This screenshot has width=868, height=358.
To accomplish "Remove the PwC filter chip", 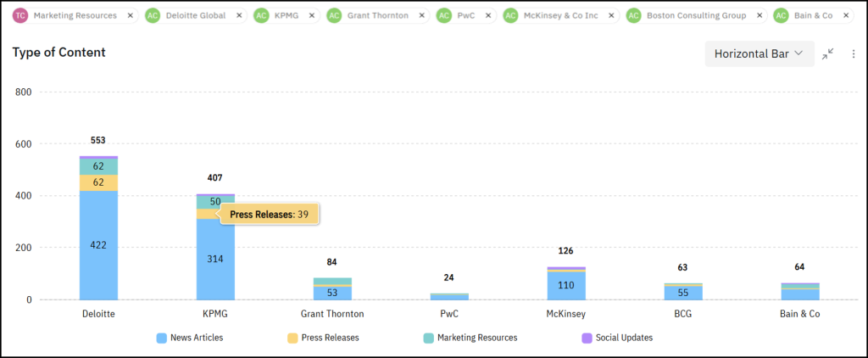I will click(488, 15).
